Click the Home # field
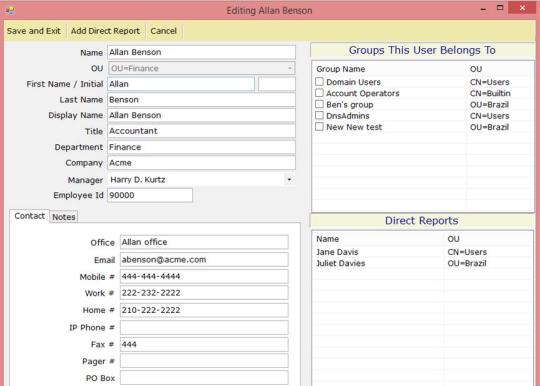 [204, 310]
